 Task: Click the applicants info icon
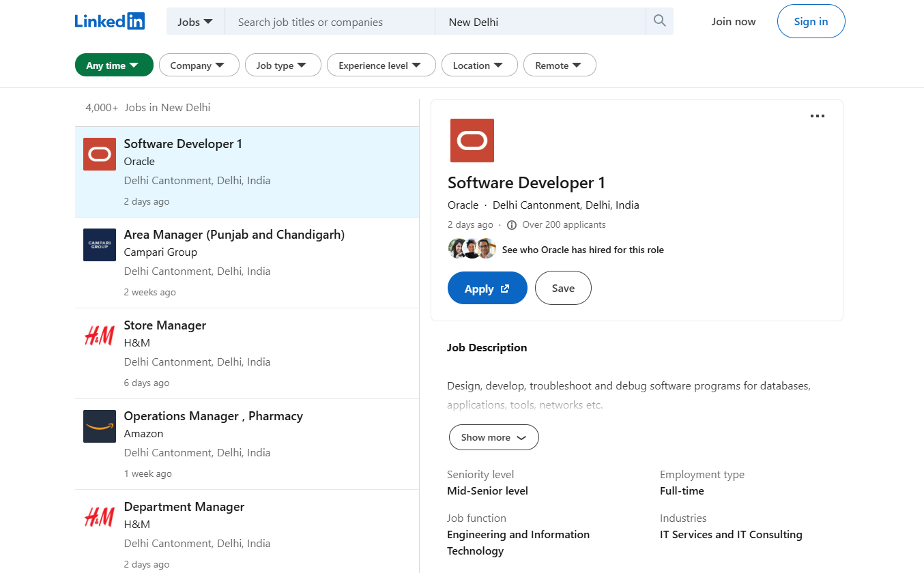pos(512,225)
